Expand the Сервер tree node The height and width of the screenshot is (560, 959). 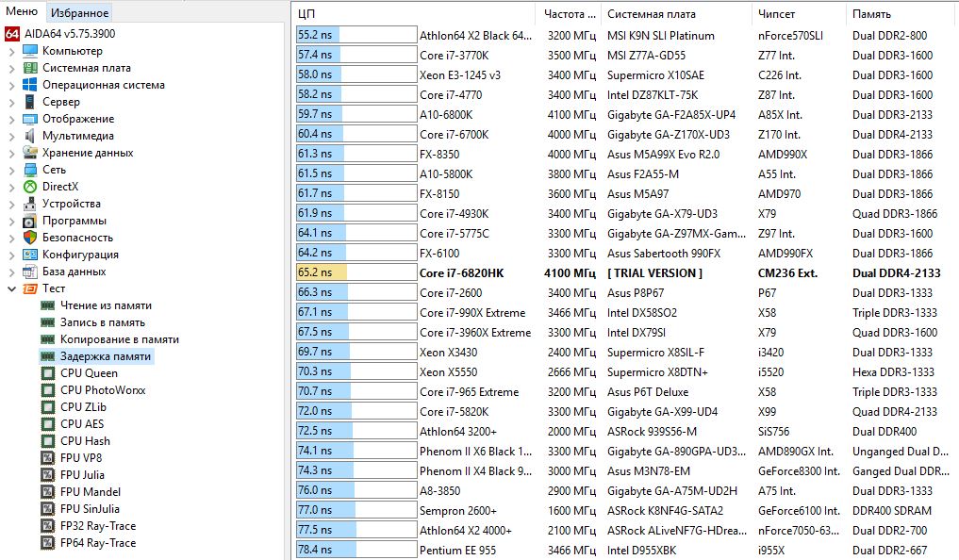pyautogui.click(x=11, y=102)
